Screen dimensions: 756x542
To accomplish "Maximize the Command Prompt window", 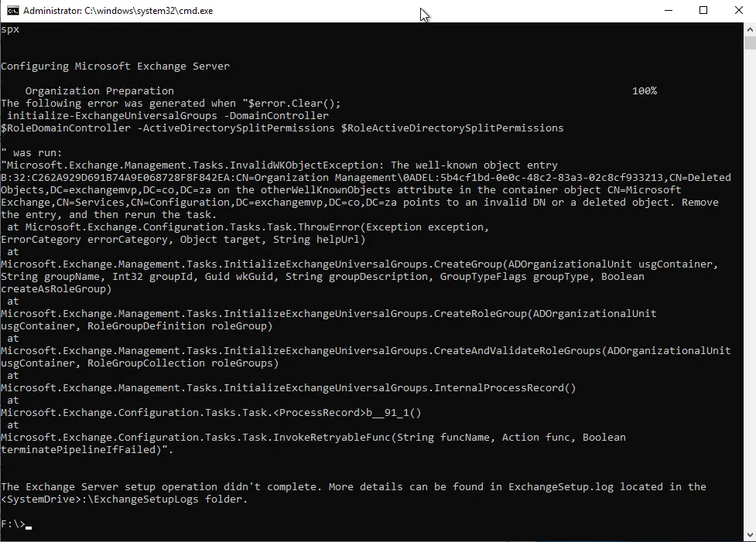I will [x=703, y=11].
